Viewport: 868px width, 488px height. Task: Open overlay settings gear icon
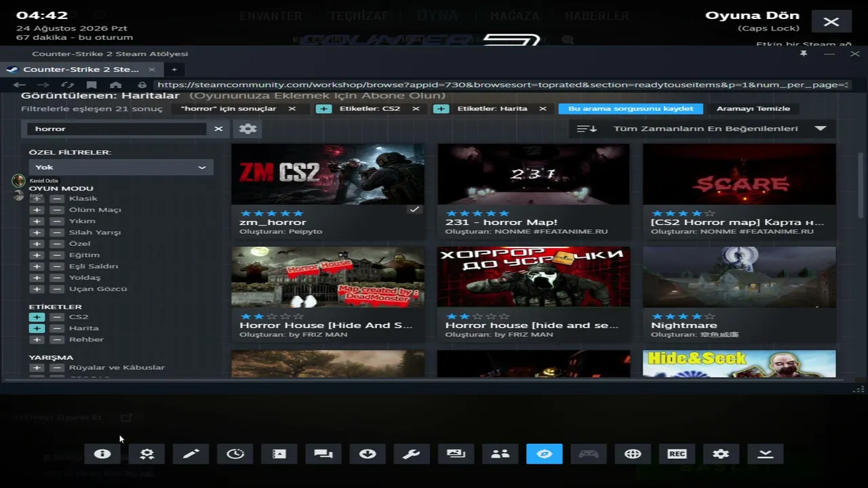coord(721,454)
